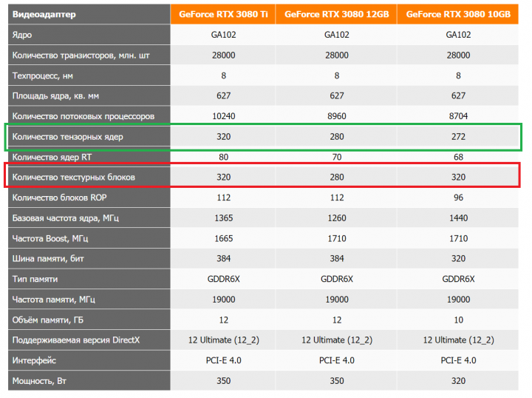
Task: Select the Количество ядер RT label
Action: pos(52,158)
